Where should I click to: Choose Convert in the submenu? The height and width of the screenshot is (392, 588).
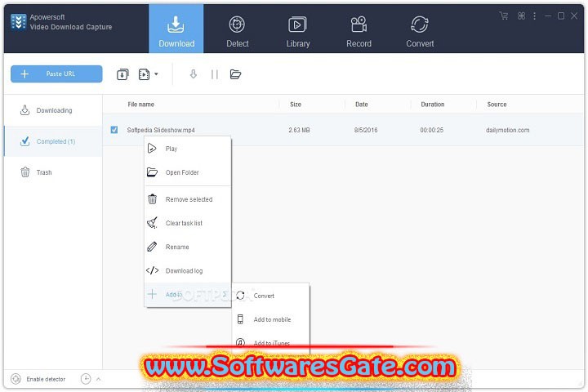271,296
